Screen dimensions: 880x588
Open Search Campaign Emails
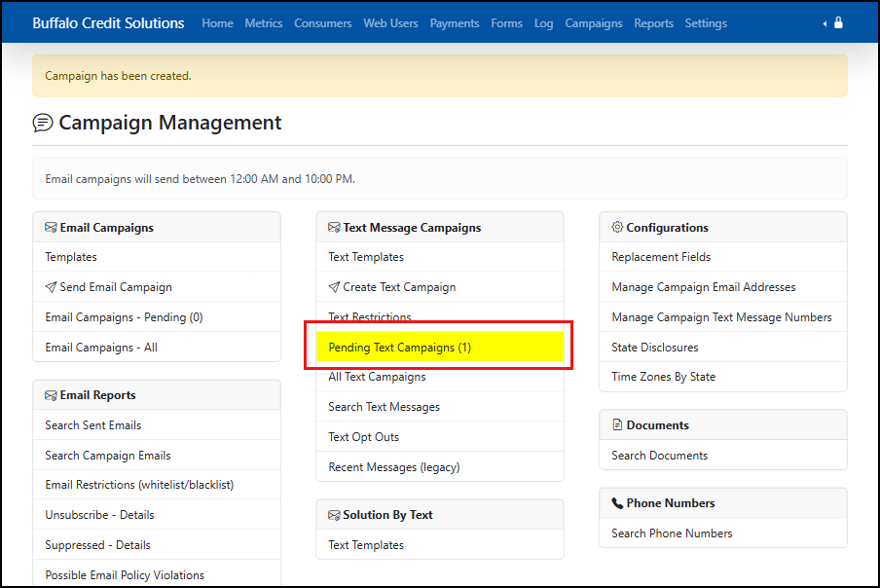click(157, 455)
